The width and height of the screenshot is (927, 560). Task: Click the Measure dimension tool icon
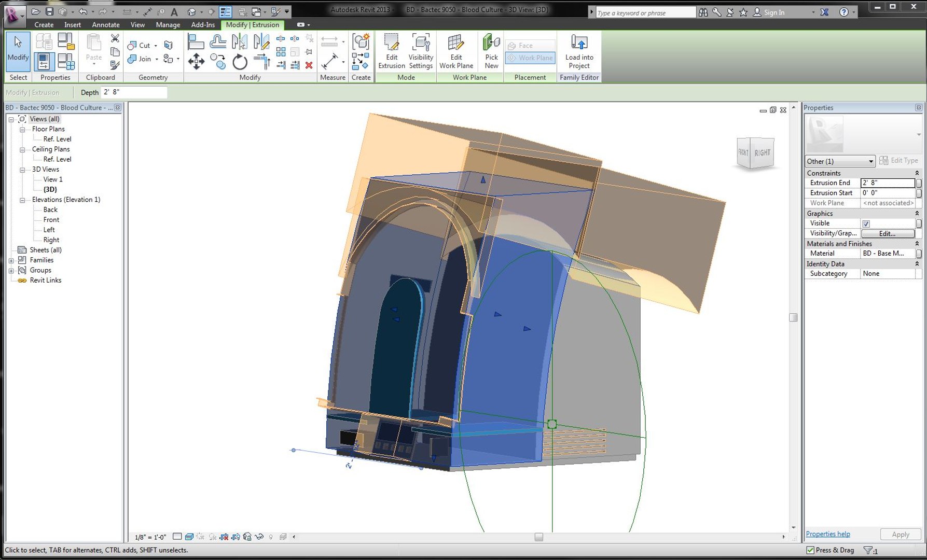(x=330, y=62)
